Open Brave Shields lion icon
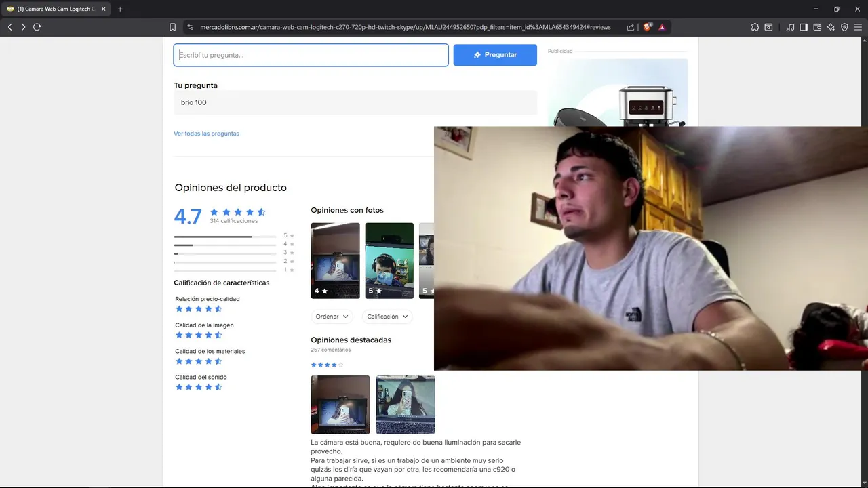The image size is (868, 488). (x=648, y=27)
